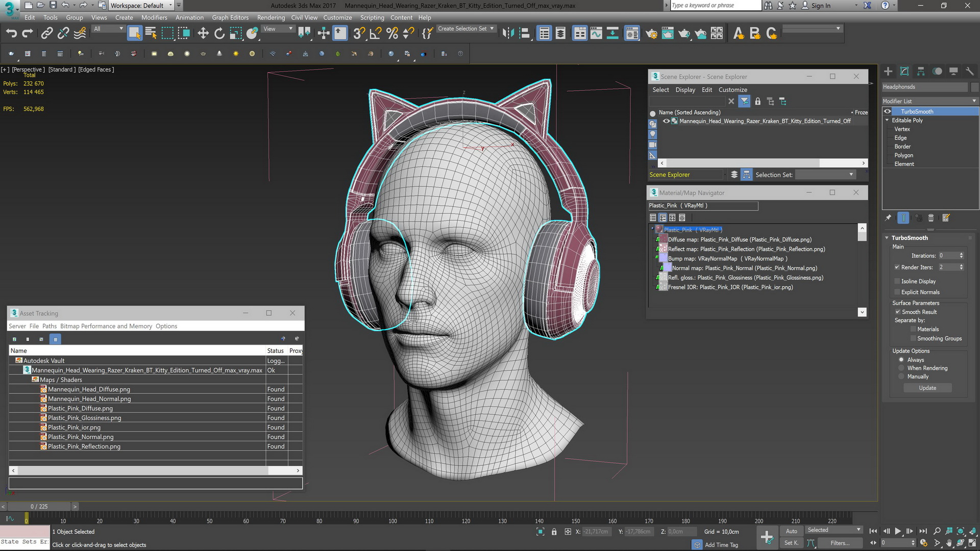
Task: Click the Align tool icon
Action: [x=524, y=34]
